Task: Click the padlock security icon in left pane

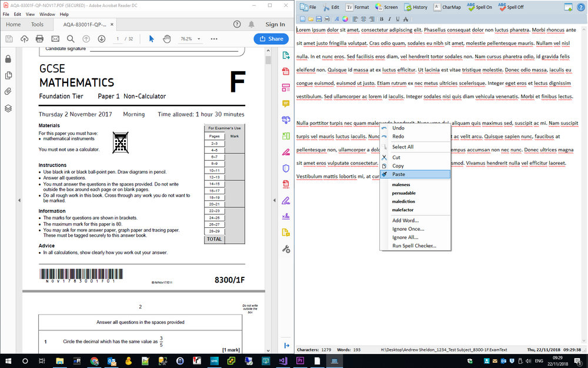Action: point(8,59)
